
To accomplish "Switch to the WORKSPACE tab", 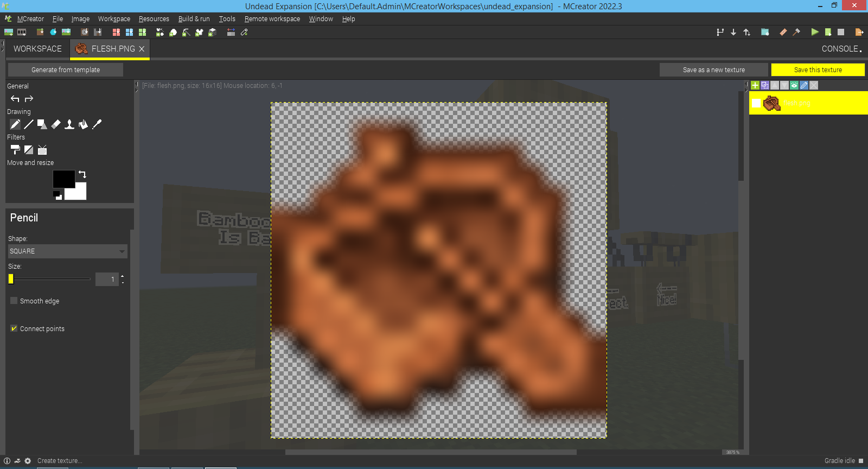I will [x=37, y=49].
